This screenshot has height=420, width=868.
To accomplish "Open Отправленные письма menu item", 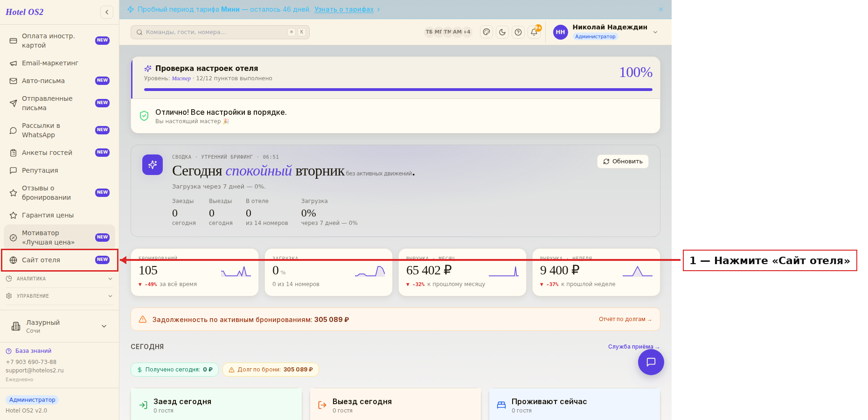I will [x=59, y=103].
